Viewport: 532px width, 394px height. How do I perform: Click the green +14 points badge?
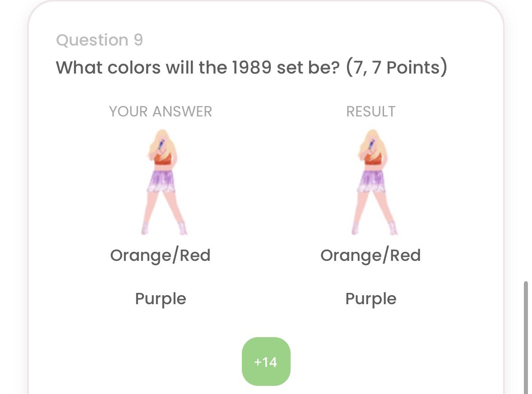[266, 362]
